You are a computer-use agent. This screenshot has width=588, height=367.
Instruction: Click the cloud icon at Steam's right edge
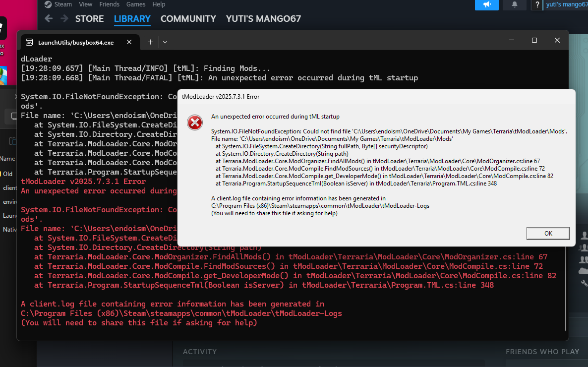pyautogui.click(x=584, y=271)
